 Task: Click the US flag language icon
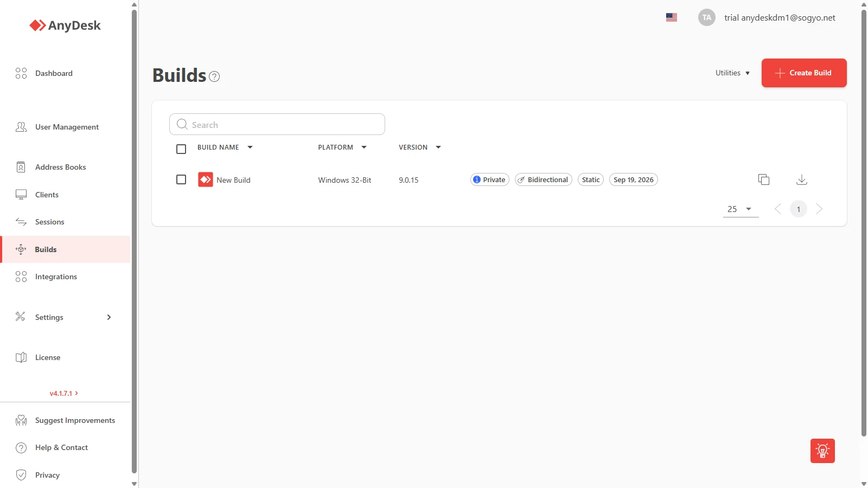[672, 17]
